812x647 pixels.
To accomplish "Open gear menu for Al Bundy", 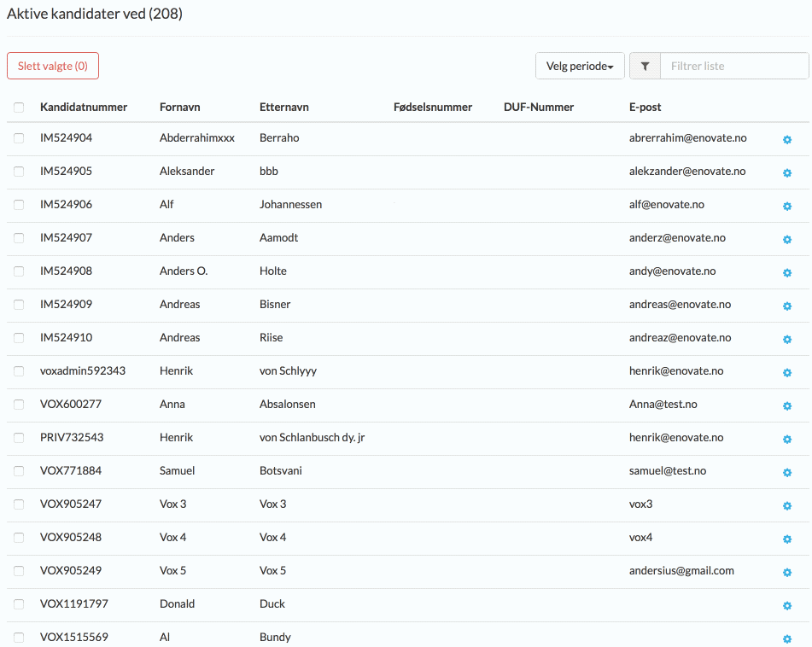I will 787,638.
